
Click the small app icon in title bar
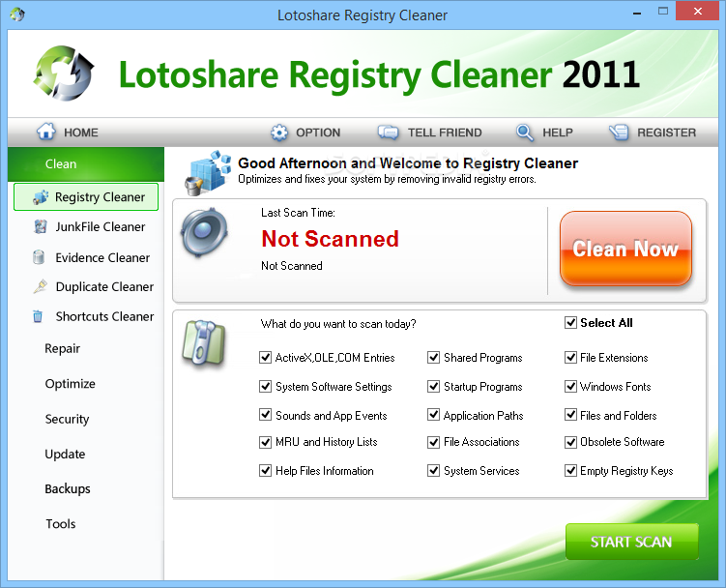[x=17, y=15]
